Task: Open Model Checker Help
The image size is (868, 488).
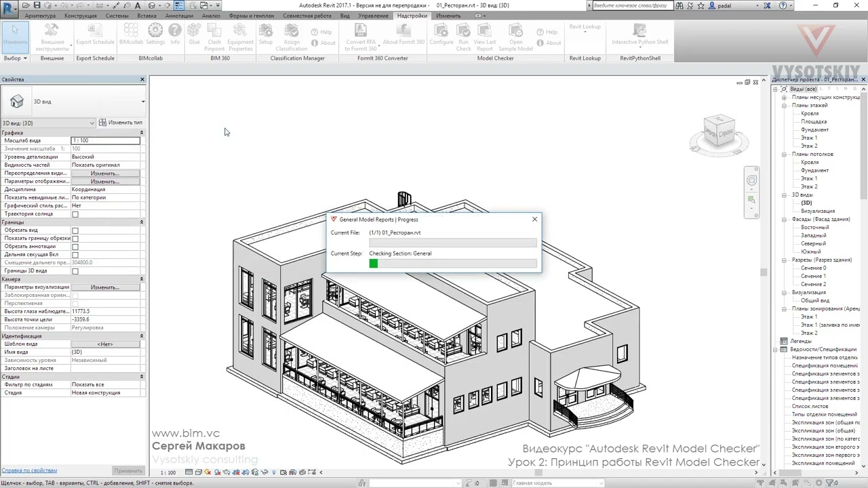Action: click(x=547, y=32)
